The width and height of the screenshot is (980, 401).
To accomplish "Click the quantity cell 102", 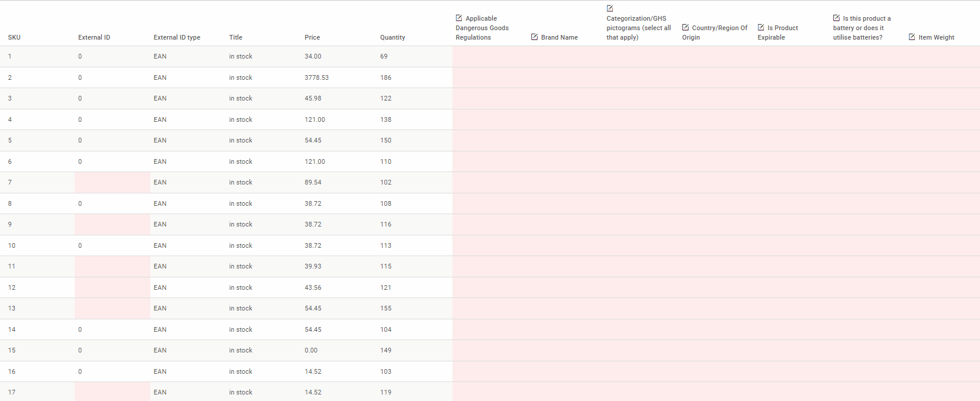I will 386,182.
